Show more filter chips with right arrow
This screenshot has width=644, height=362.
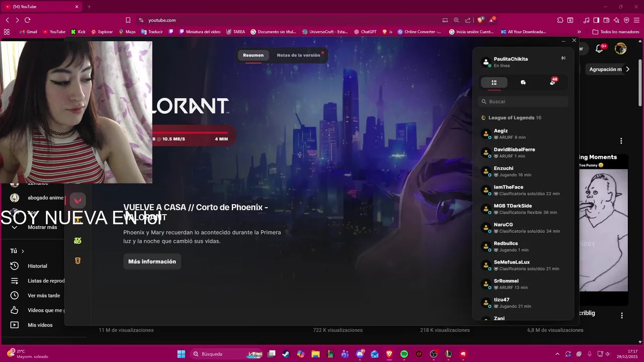(x=627, y=69)
